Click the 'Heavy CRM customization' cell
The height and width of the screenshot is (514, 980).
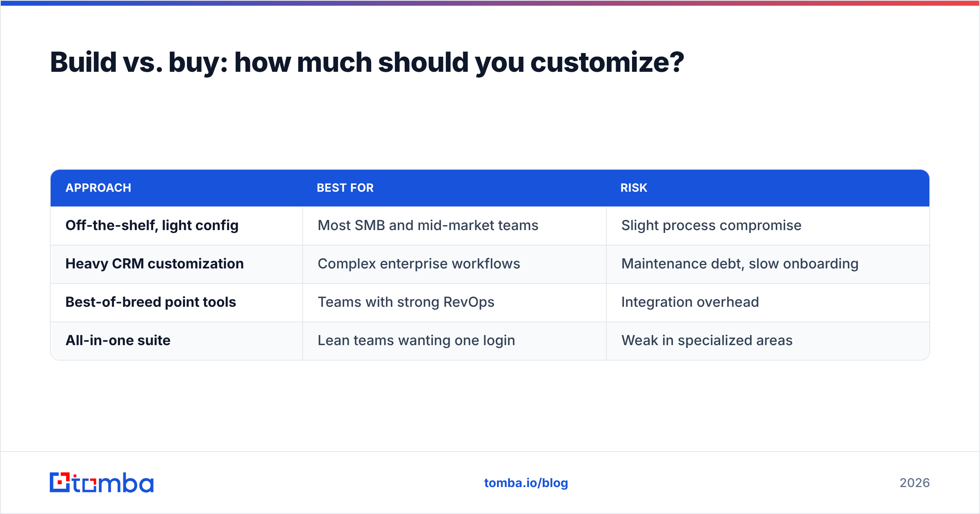pos(176,264)
